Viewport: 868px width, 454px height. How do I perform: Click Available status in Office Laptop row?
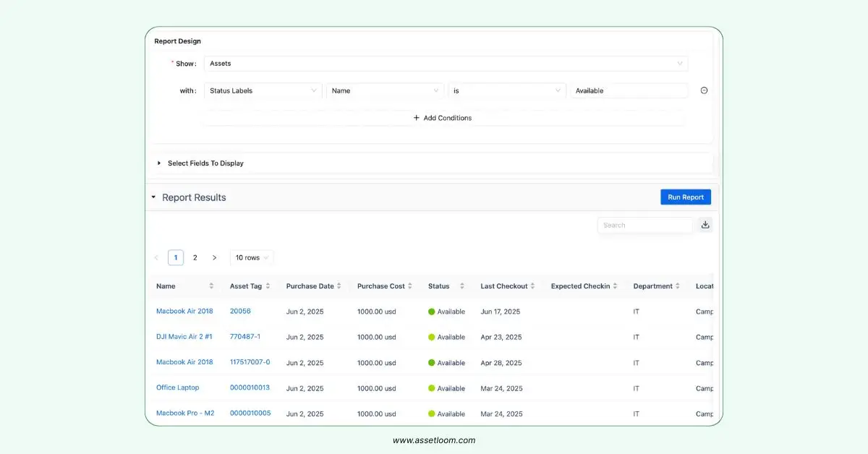point(446,388)
